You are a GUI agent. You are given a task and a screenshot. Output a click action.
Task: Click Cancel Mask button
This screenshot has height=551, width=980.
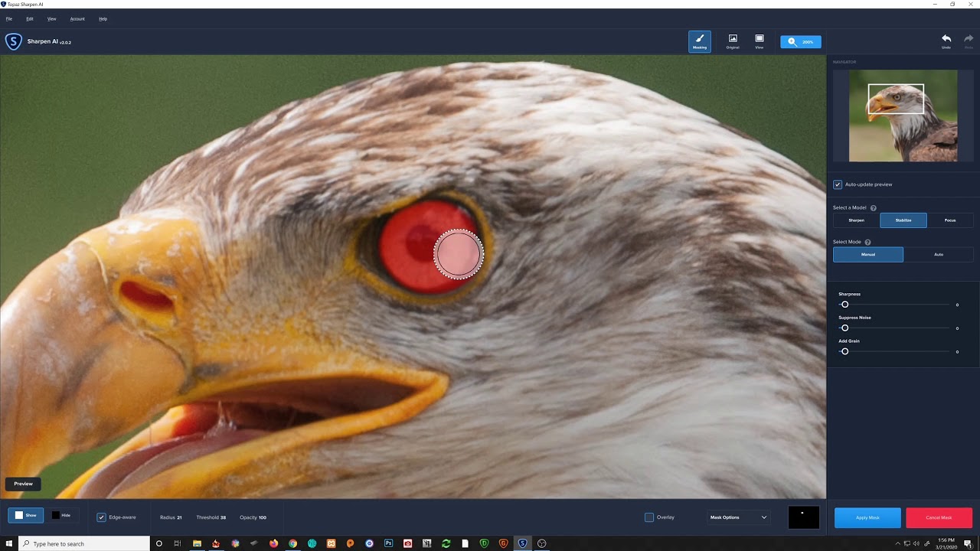pyautogui.click(x=939, y=517)
